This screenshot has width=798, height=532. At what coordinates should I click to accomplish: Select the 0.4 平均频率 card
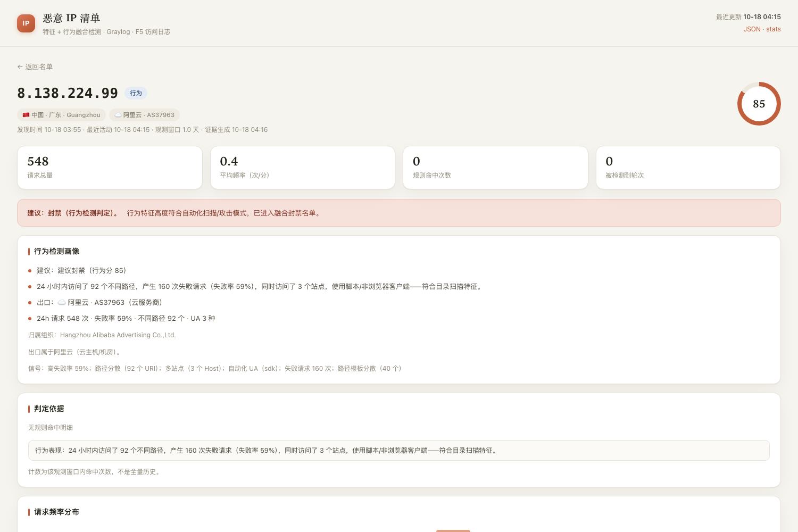pos(303,168)
